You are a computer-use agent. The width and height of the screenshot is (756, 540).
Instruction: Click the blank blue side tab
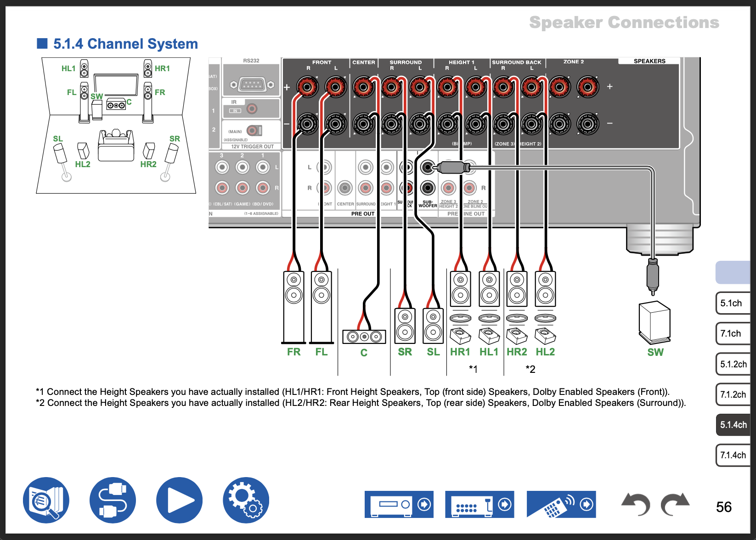click(733, 272)
